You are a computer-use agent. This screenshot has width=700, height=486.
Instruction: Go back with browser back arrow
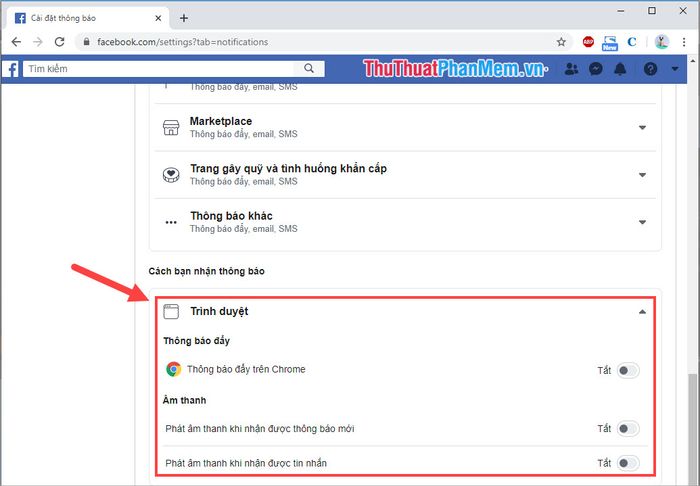pyautogui.click(x=16, y=42)
